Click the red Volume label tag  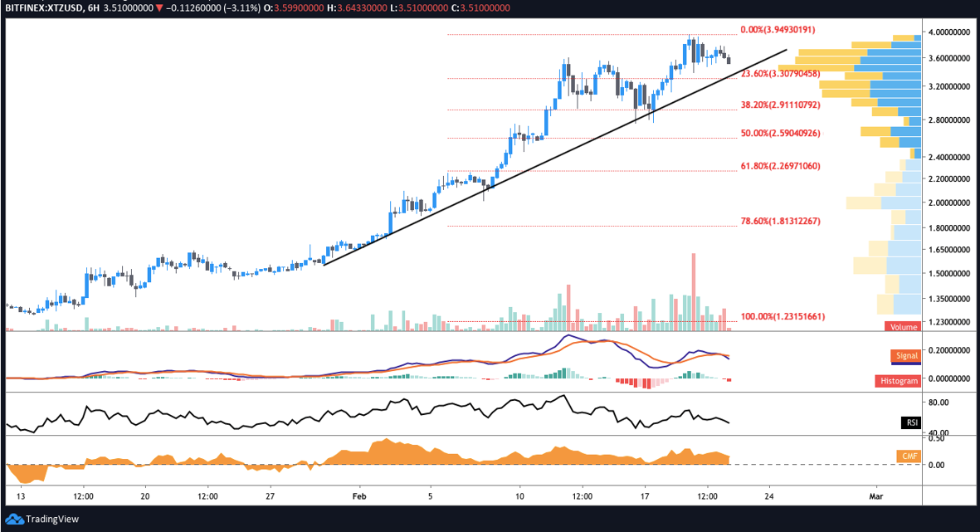tap(903, 326)
